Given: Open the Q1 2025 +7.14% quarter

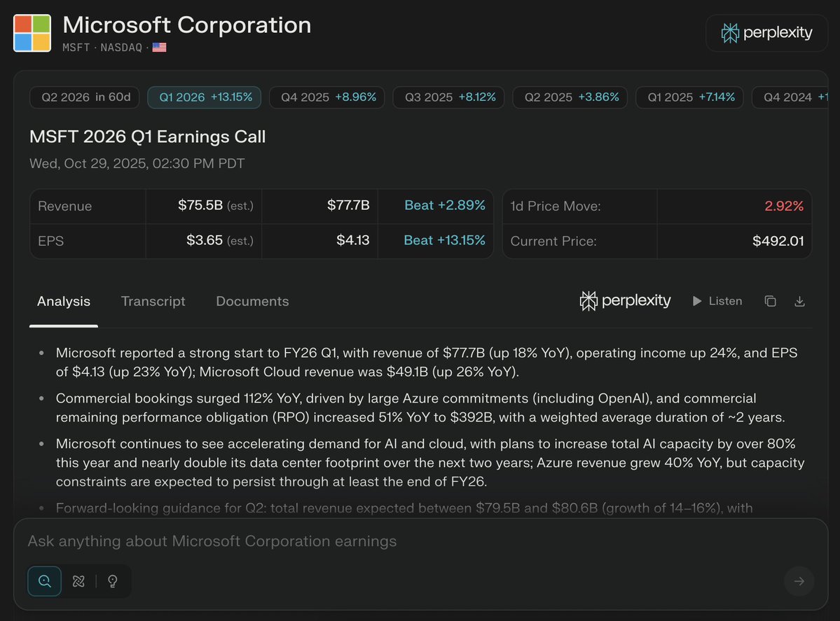Looking at the screenshot, I should pyautogui.click(x=690, y=97).
